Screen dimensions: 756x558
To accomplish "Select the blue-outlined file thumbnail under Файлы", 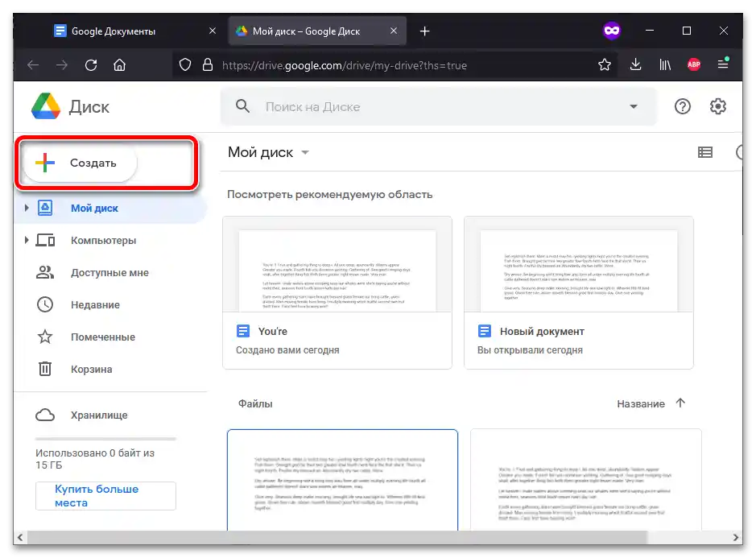I will [342, 480].
